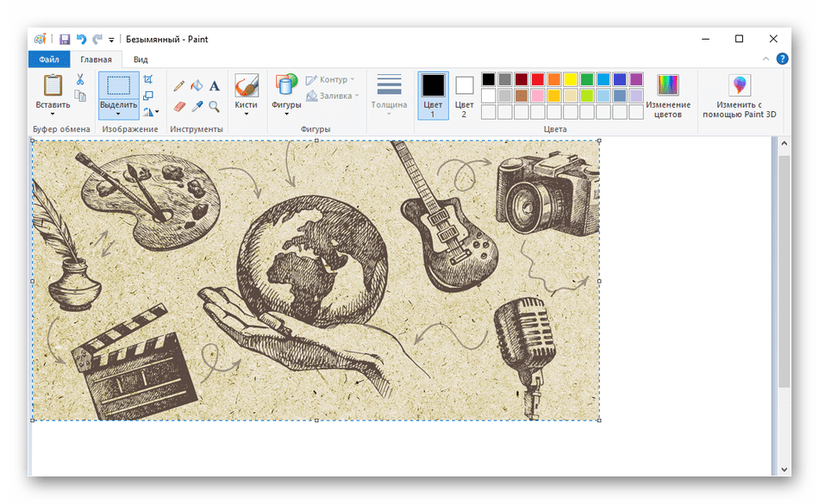Click the Save icon in title bar

pos(65,40)
